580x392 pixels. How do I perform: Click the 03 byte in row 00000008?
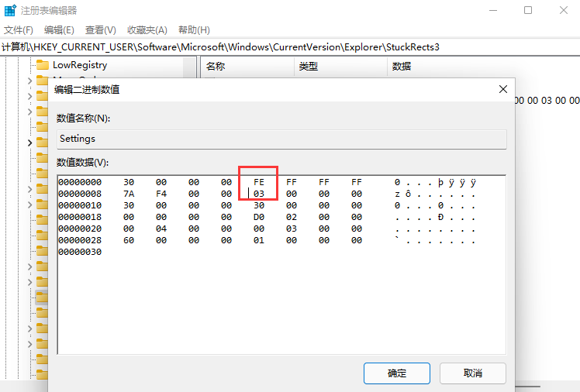259,194
